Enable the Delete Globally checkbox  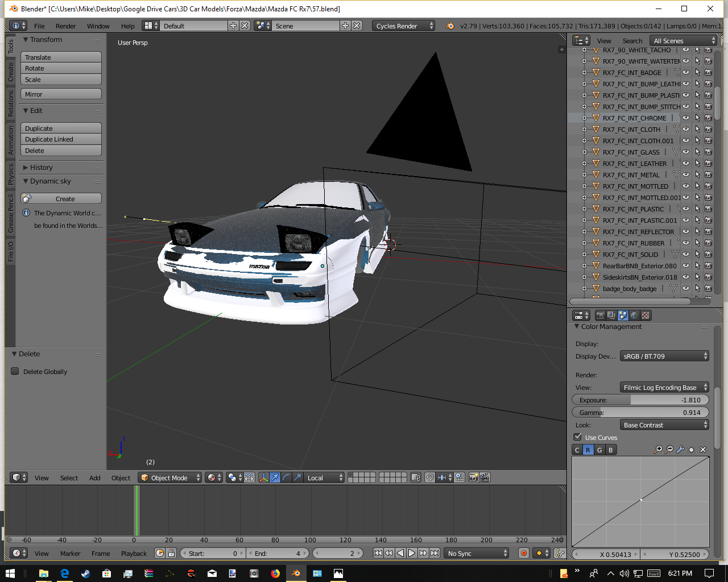(x=15, y=371)
